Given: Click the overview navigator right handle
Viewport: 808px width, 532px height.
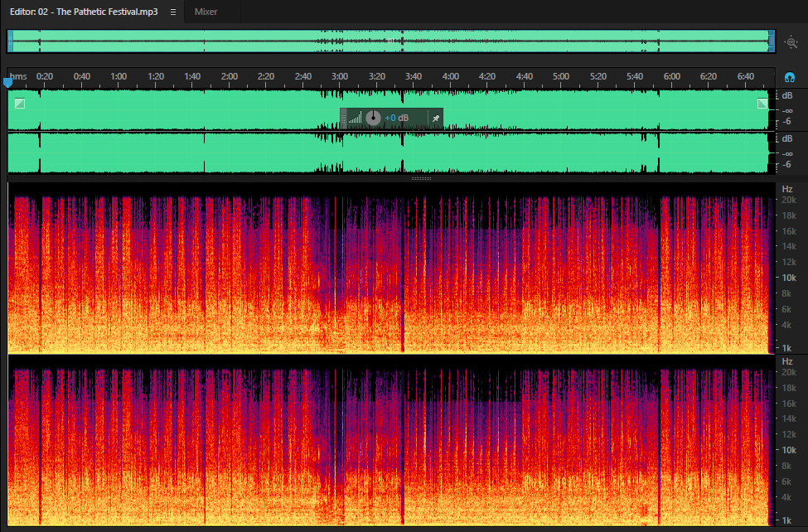Looking at the screenshot, I should tap(772, 41).
